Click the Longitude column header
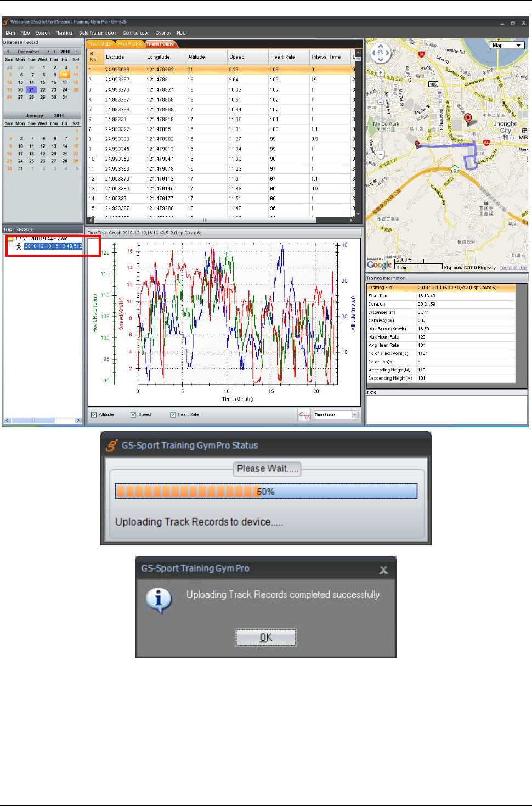The width and height of the screenshot is (532, 806). tap(166, 57)
